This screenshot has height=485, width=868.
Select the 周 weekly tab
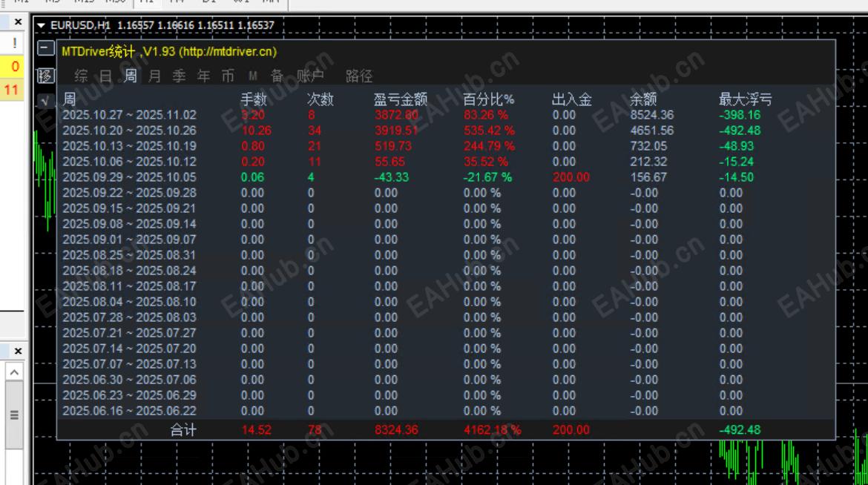click(x=130, y=76)
